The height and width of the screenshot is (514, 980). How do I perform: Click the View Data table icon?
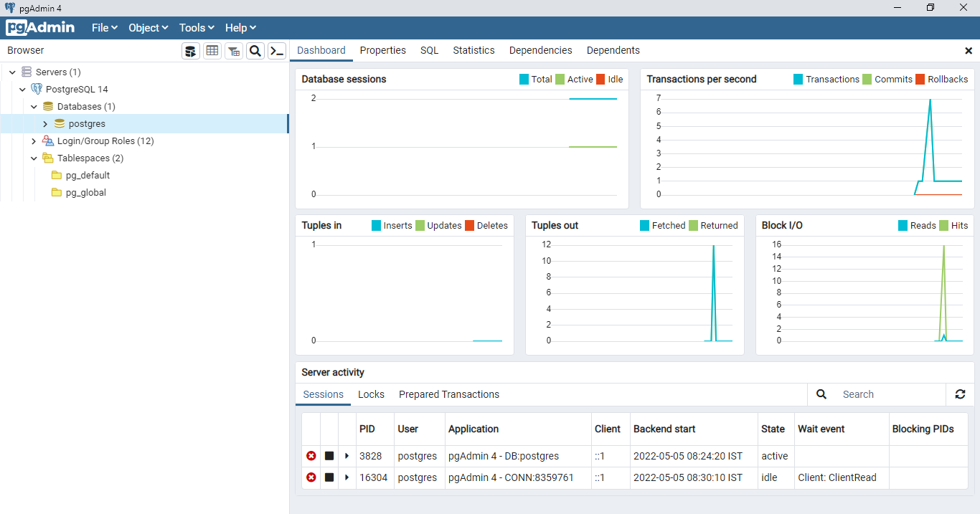(x=212, y=51)
